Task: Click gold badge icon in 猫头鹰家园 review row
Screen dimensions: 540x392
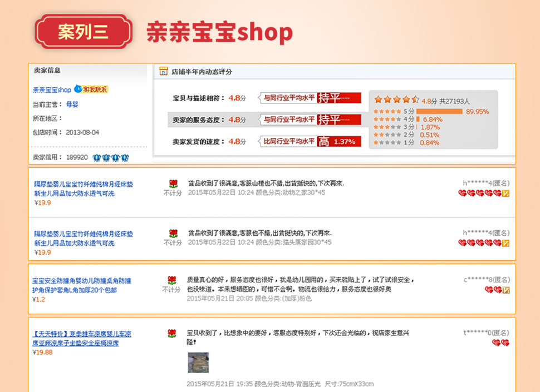Action: (x=505, y=244)
